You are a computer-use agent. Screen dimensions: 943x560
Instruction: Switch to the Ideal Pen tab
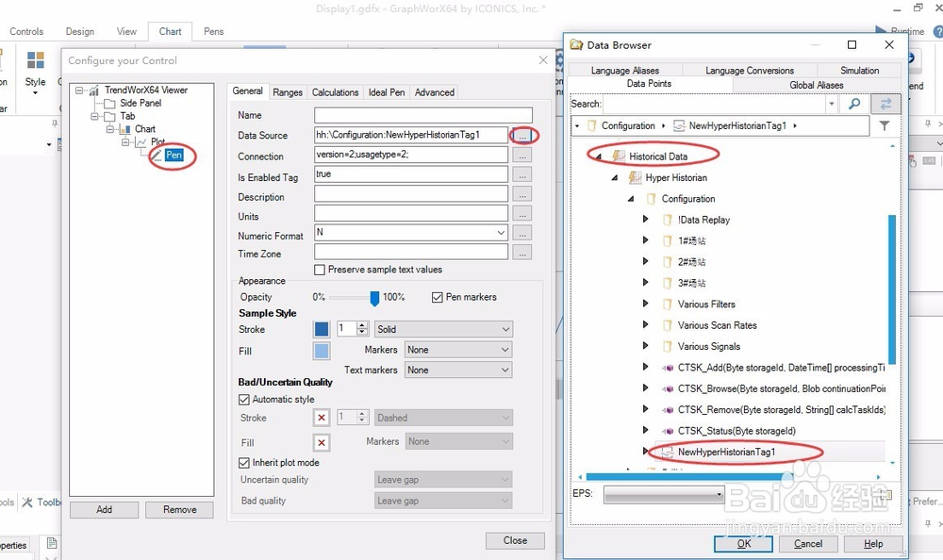click(x=387, y=92)
